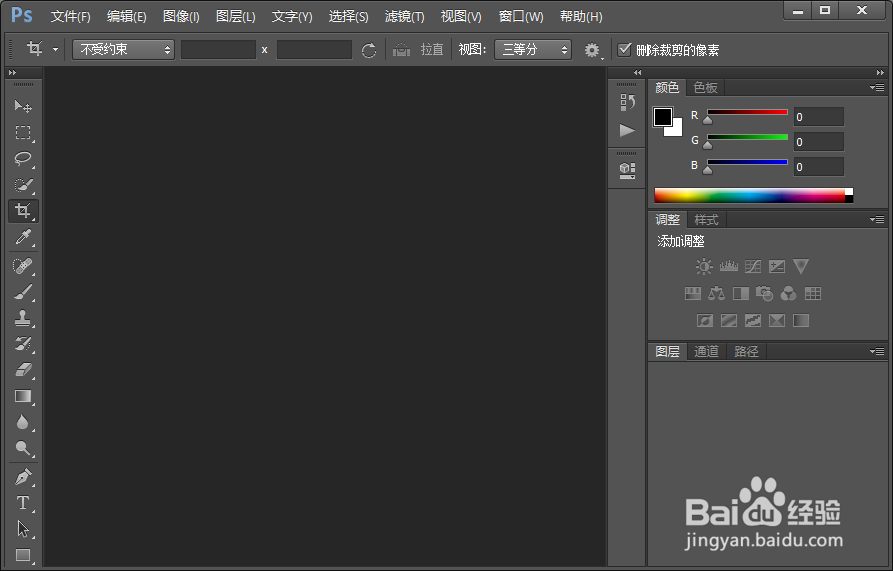Add Vibrance adjustment triangle icon
This screenshot has height=571, width=893.
click(x=801, y=266)
